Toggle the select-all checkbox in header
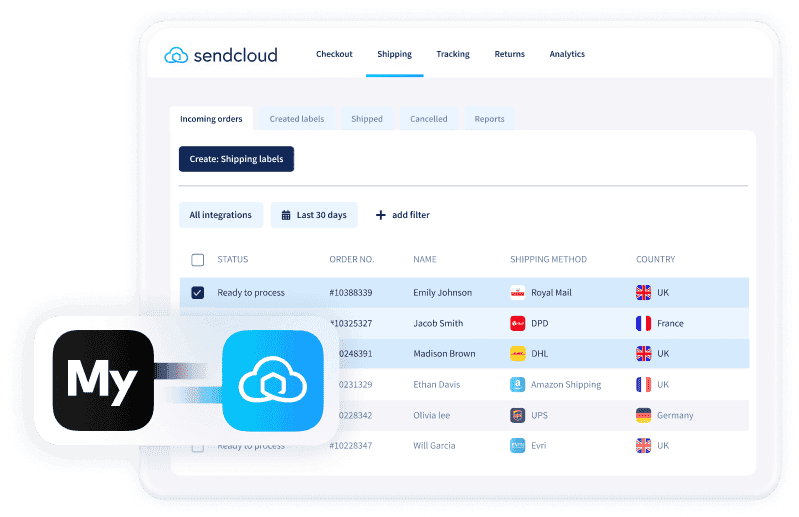Screen dimensions: 799x517 click(x=198, y=260)
